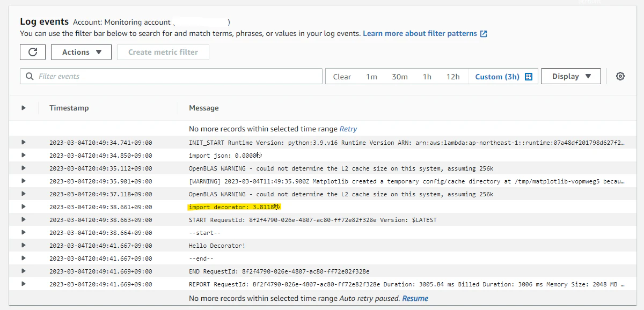Expand the START RequestId log row
Viewport: 644px width, 310px height.
pos(24,219)
